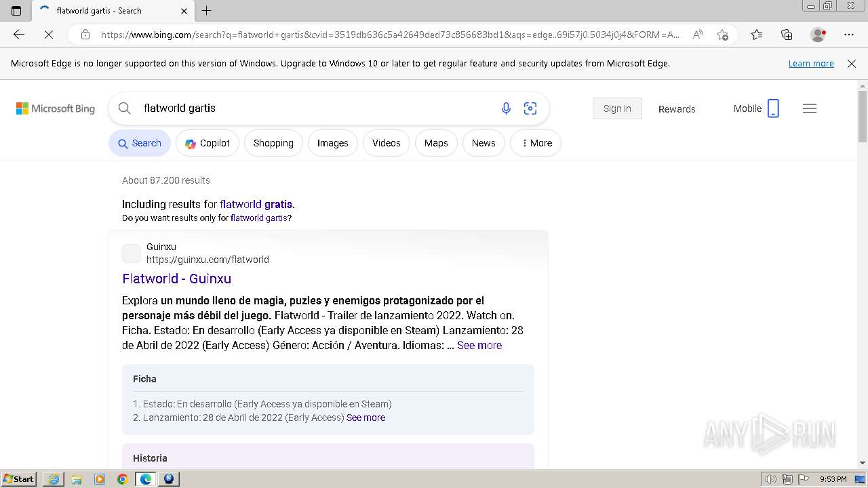Click the guinxu.com/flatworld URL
868x488 pixels.
coord(208,260)
